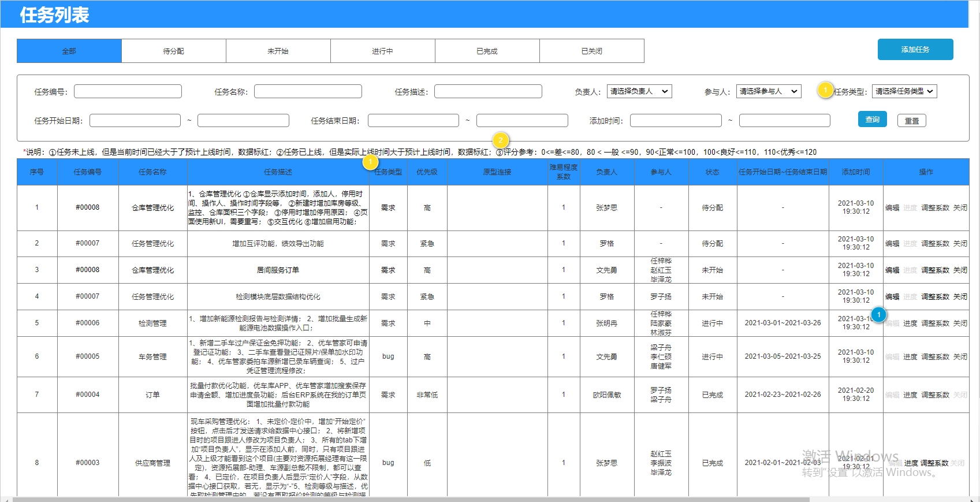Click the 供应商管理 task name cell

153,463
